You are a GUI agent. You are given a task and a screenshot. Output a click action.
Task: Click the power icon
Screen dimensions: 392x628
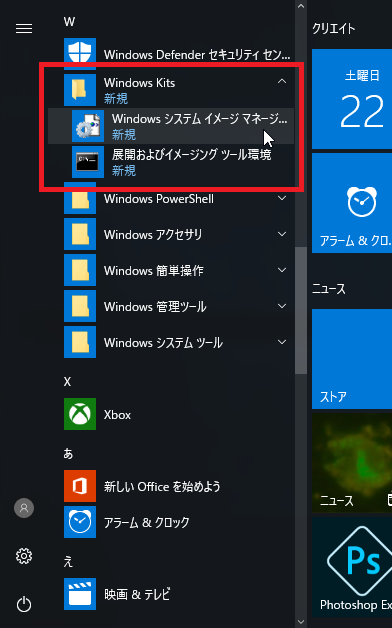click(24, 604)
